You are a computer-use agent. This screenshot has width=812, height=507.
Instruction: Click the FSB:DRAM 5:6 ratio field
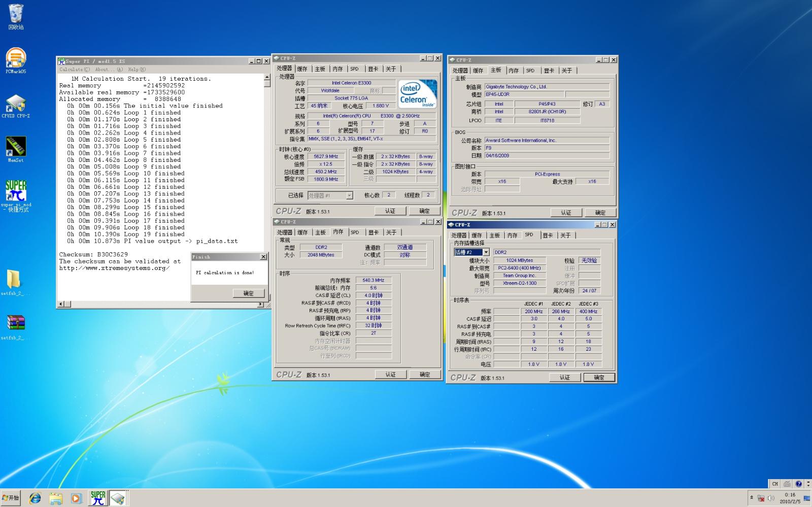(x=374, y=288)
